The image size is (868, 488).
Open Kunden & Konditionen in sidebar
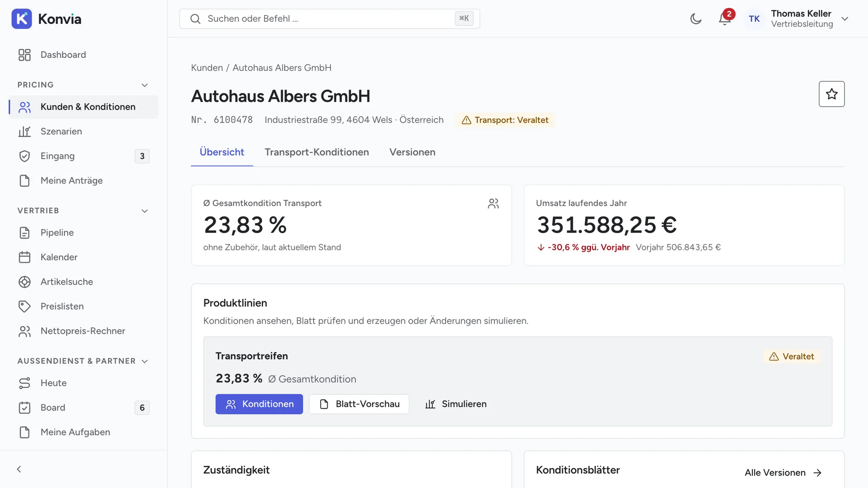pos(83,107)
